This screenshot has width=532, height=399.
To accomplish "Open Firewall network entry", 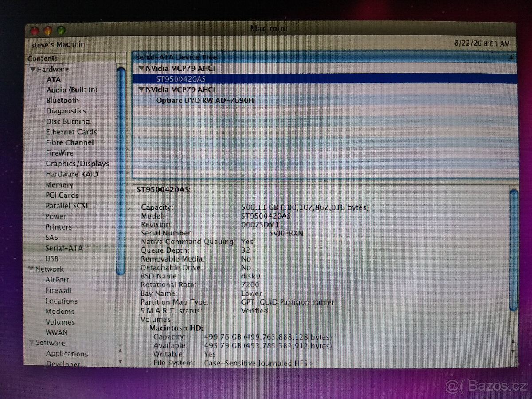I will coord(58,290).
